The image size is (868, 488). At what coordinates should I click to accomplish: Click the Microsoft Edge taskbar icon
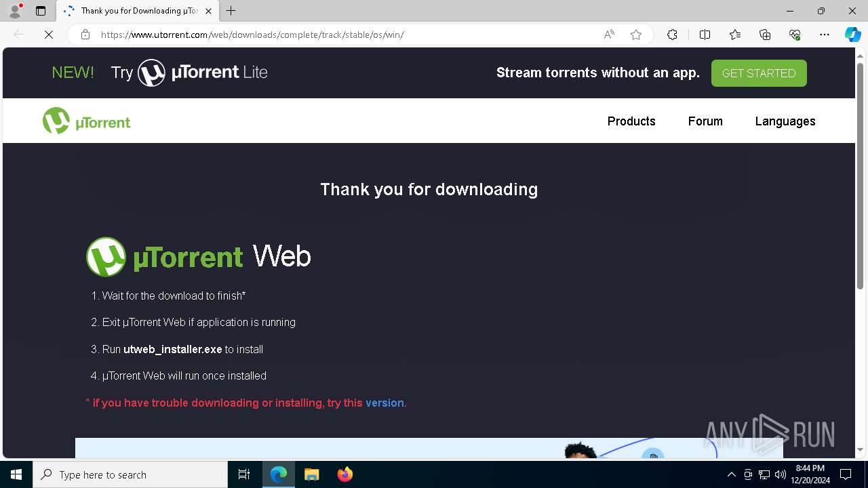click(279, 474)
